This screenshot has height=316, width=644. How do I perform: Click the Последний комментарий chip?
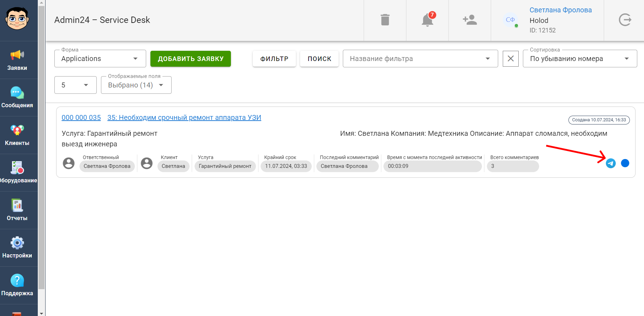[347, 166]
